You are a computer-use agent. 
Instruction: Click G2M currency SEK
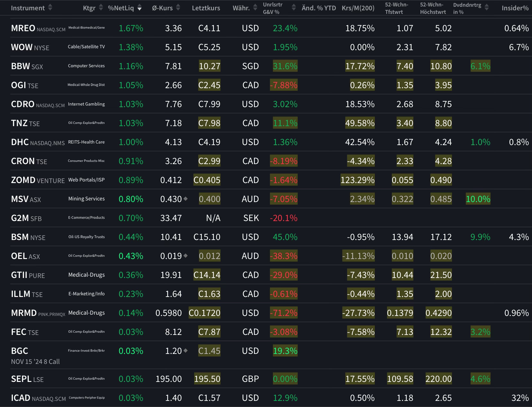click(x=251, y=218)
